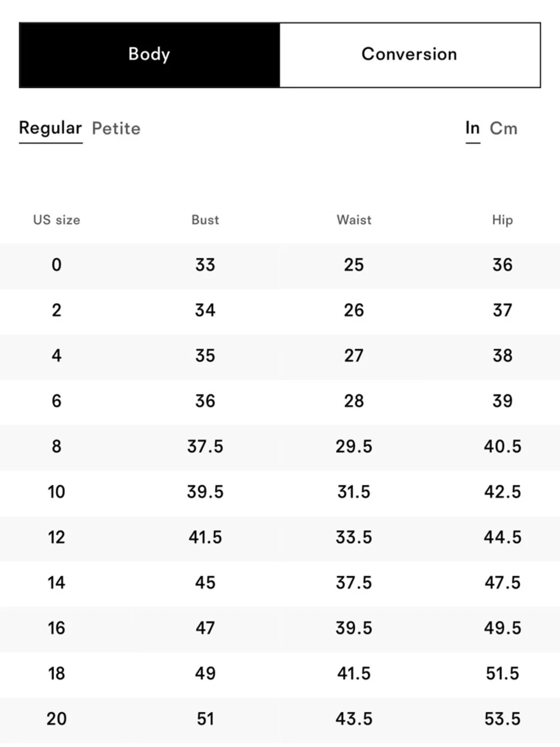Show measurements in inches
The height and width of the screenshot is (747, 560).
[473, 128]
